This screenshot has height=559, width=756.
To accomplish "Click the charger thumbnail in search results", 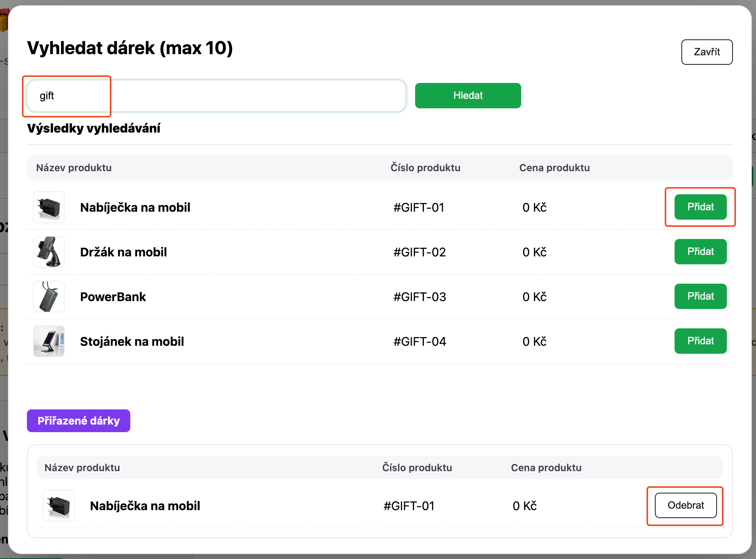I will [x=49, y=207].
